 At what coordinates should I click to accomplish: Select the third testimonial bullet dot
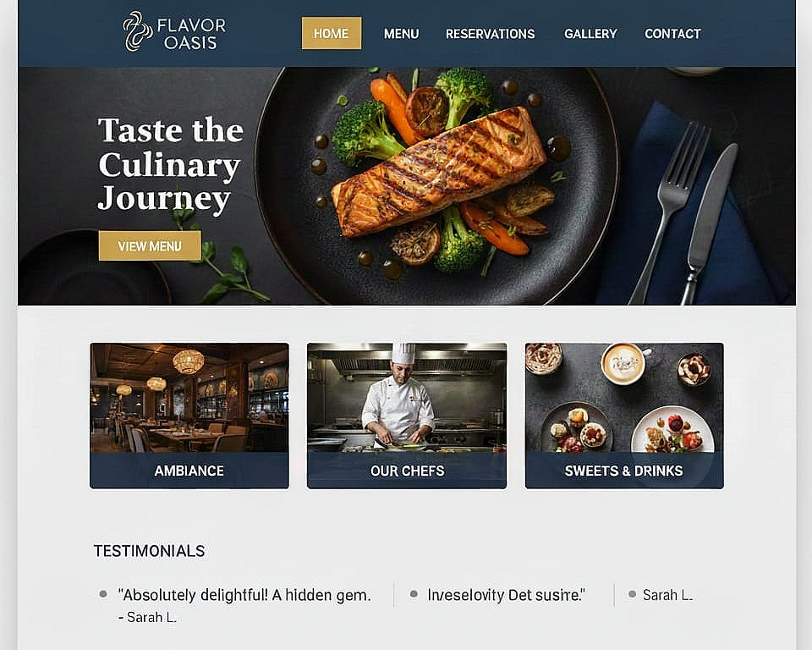(x=632, y=594)
